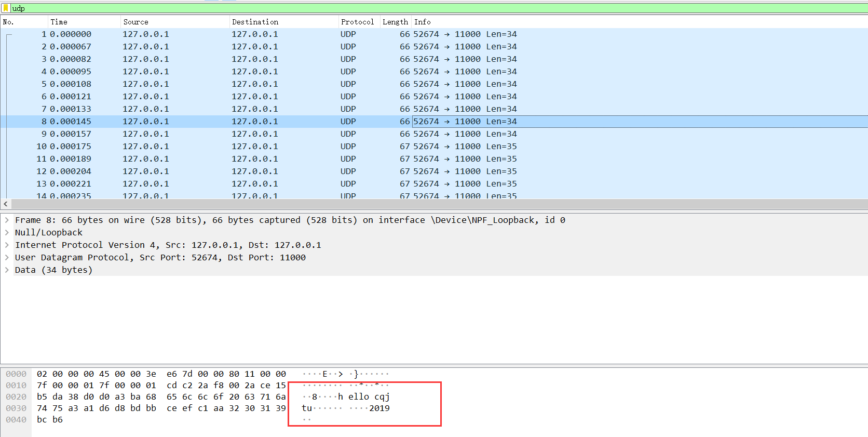868x437 pixels.
Task: Select packet 3 at time 0.000082
Action: point(434,59)
